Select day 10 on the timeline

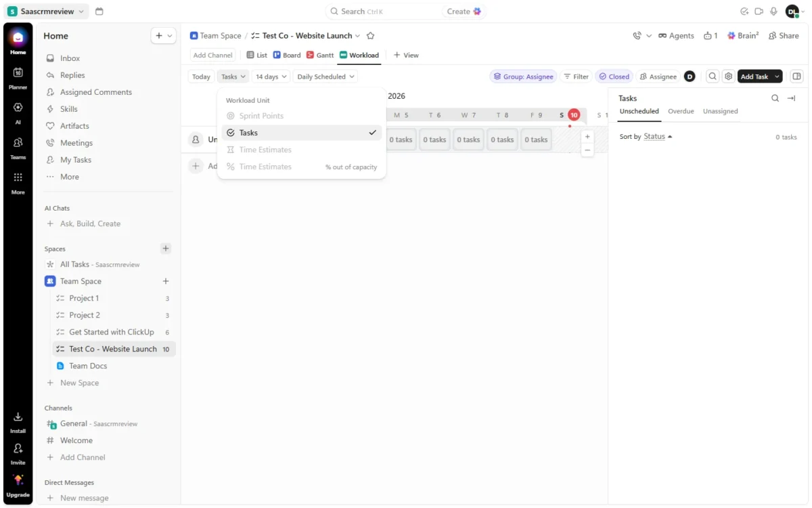pyautogui.click(x=574, y=115)
